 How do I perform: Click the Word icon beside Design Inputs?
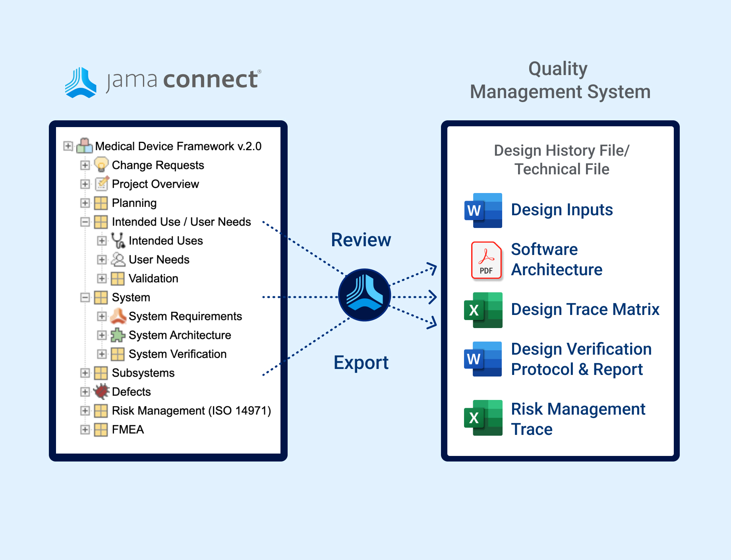[483, 210]
